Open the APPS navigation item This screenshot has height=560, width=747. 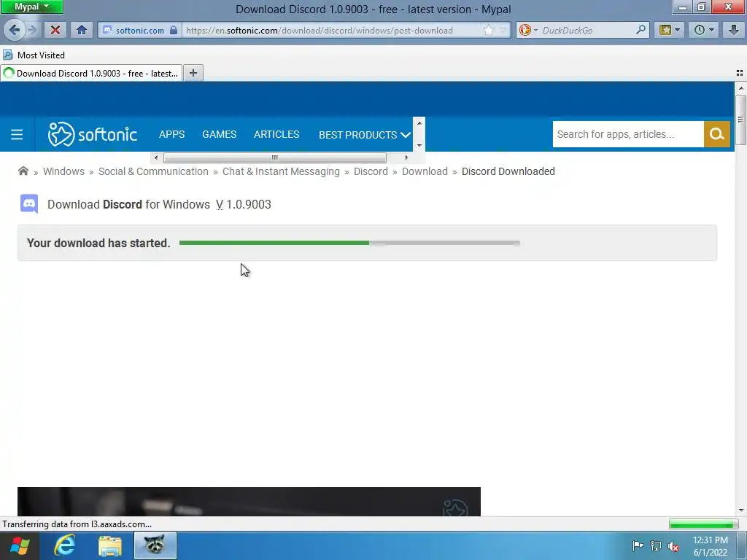(171, 134)
